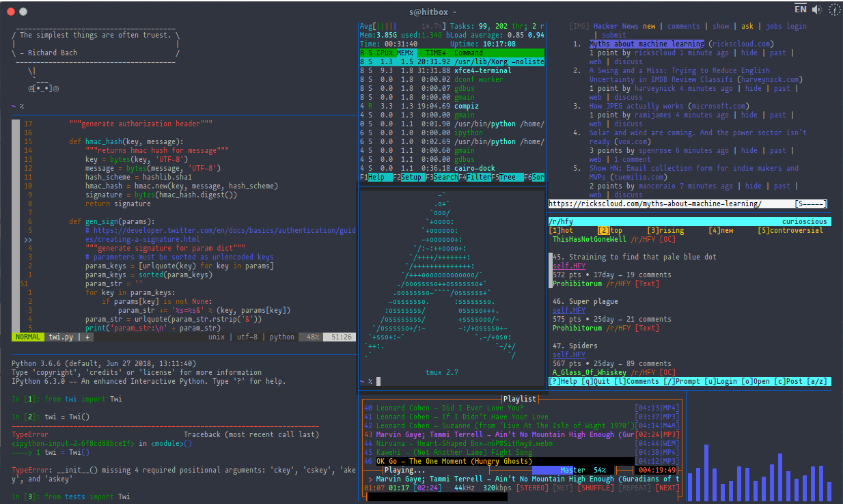This screenshot has height=504, width=843.
Task: Switch to the [5]controversial tab
Action: point(790,231)
